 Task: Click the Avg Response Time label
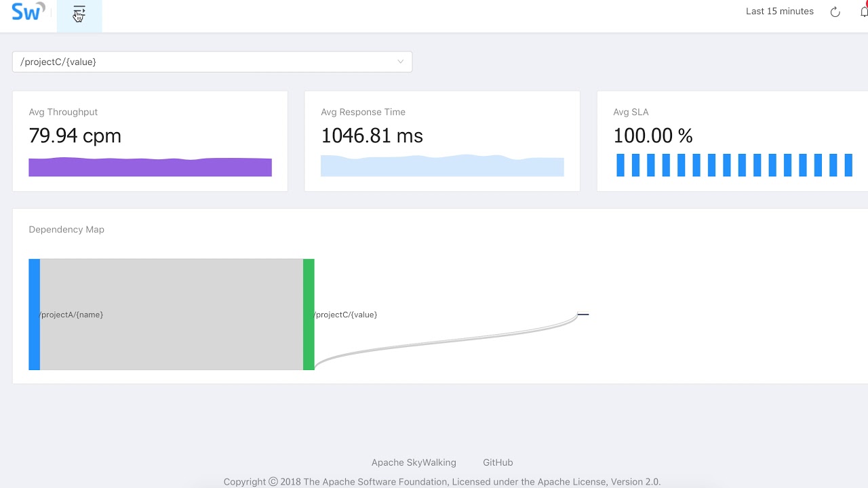363,112
